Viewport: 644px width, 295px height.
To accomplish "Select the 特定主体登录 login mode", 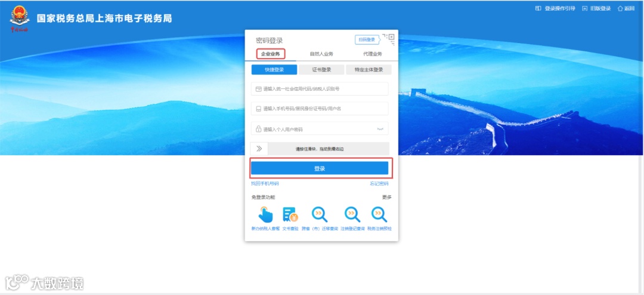I will tap(369, 69).
